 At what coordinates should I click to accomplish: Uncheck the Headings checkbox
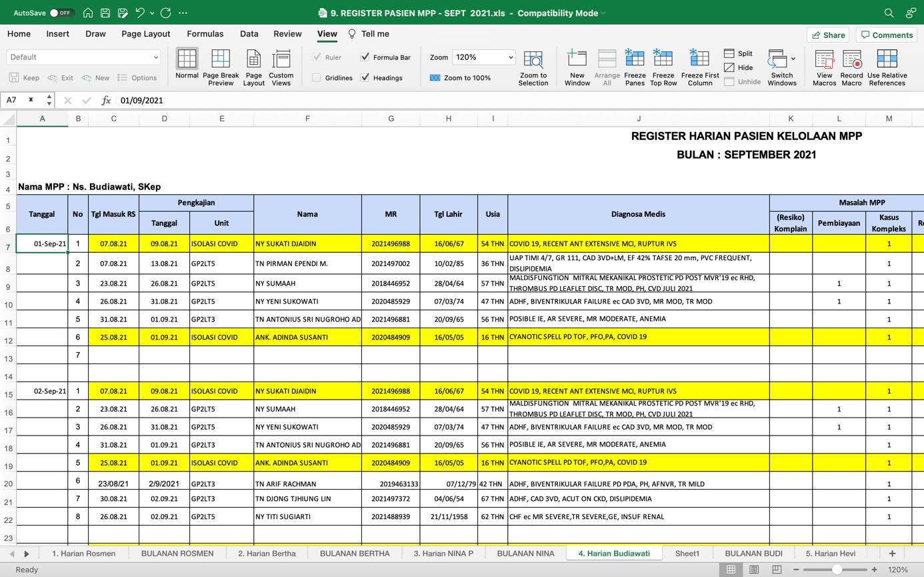coord(365,78)
